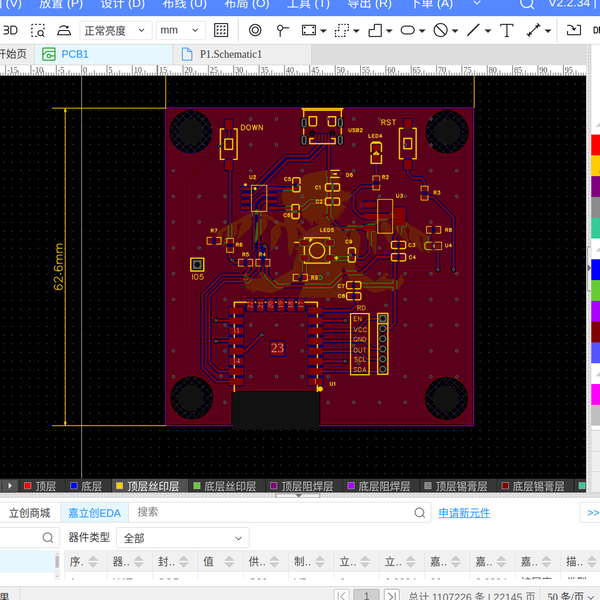Collapse the bottom library panel handle

298,496
